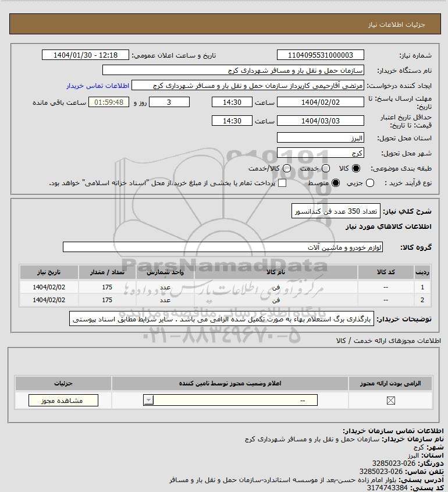Select row 2 item name فن

click(x=276, y=300)
